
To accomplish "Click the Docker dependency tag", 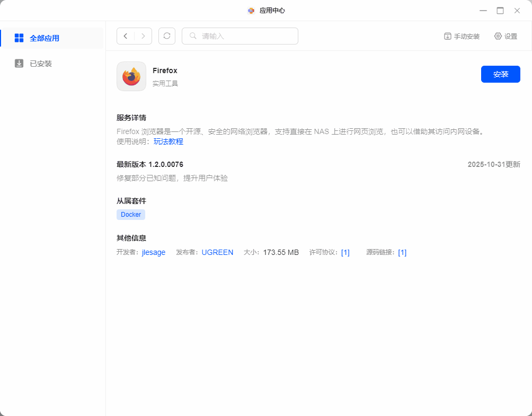I will tap(131, 215).
